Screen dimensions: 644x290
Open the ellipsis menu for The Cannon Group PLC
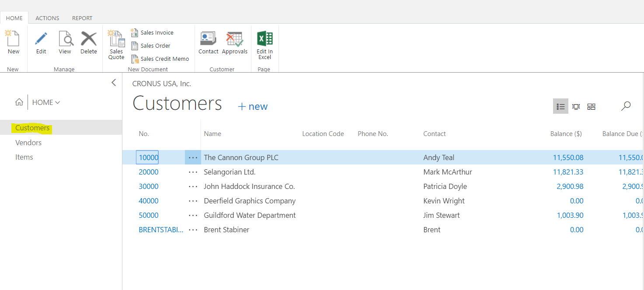193,157
